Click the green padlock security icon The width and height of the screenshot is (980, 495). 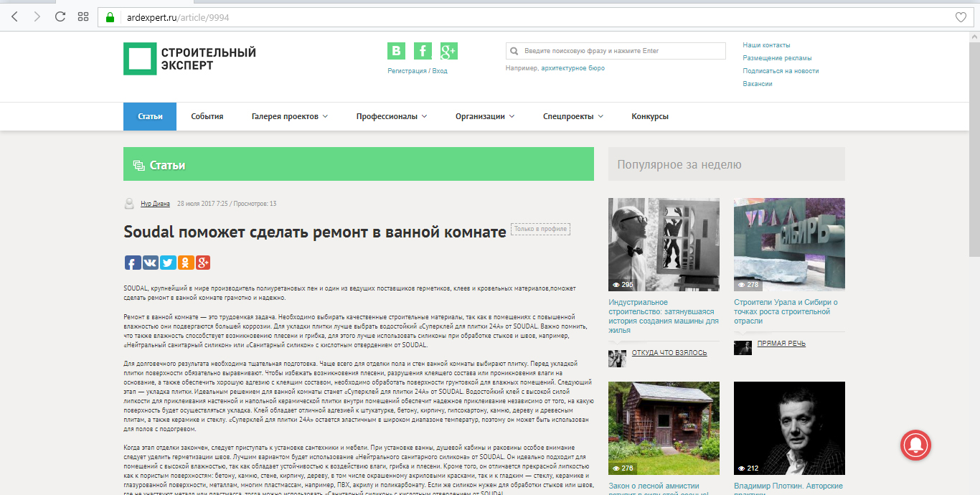[x=110, y=17]
